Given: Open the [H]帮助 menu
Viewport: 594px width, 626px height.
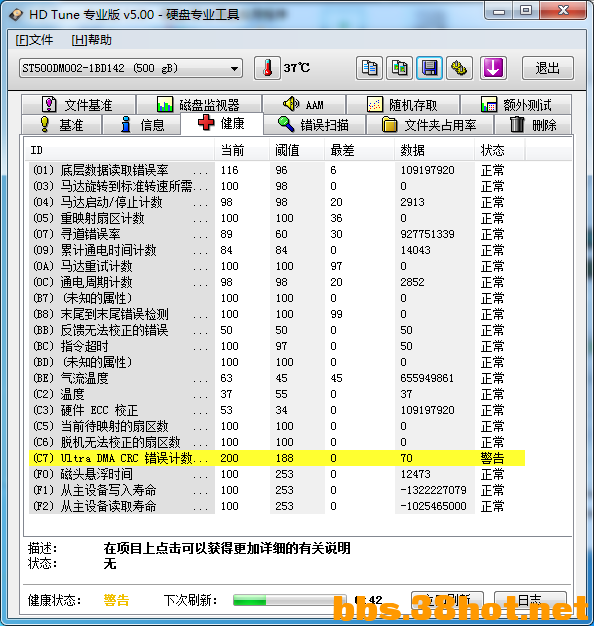Looking at the screenshot, I should tap(91, 40).
